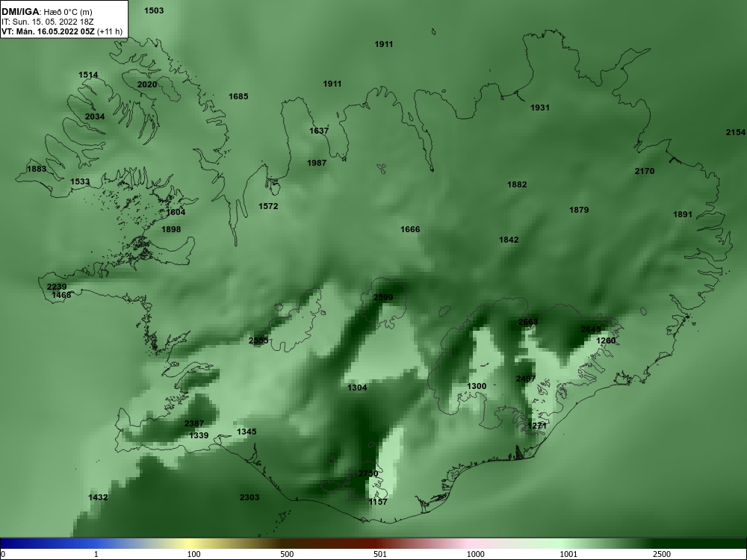Screen dimensions: 747x560
Task: Click the map value 1300
Action: (x=477, y=386)
